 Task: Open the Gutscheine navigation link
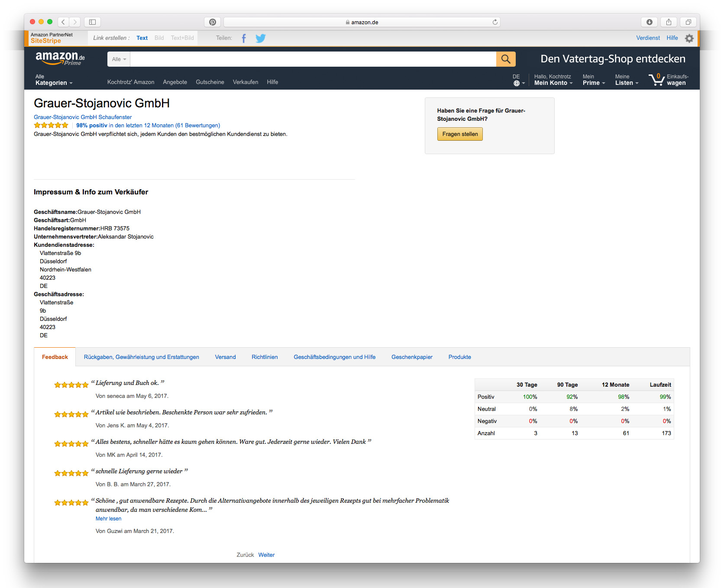[210, 82]
